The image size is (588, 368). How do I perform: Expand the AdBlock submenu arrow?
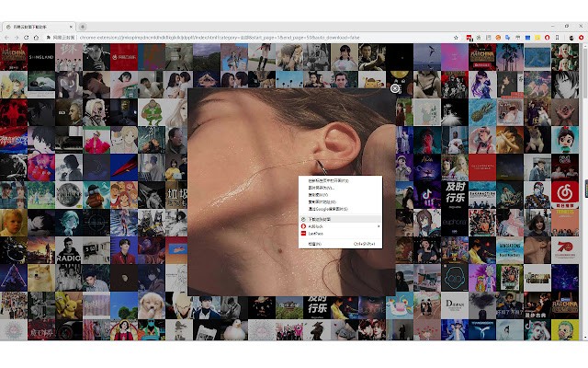(x=379, y=226)
